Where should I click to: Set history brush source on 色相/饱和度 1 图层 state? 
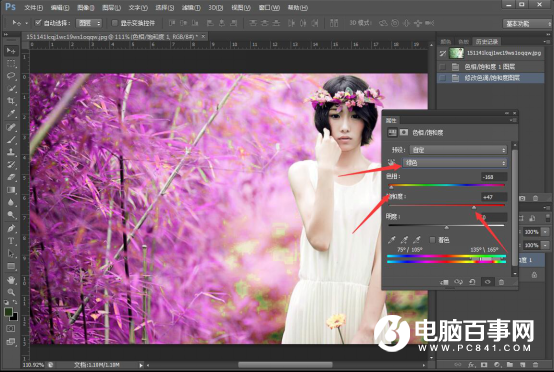(442, 67)
